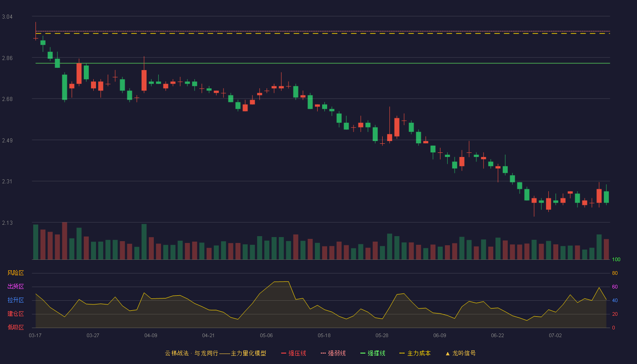Click the 2.86 price axis label

7,58
